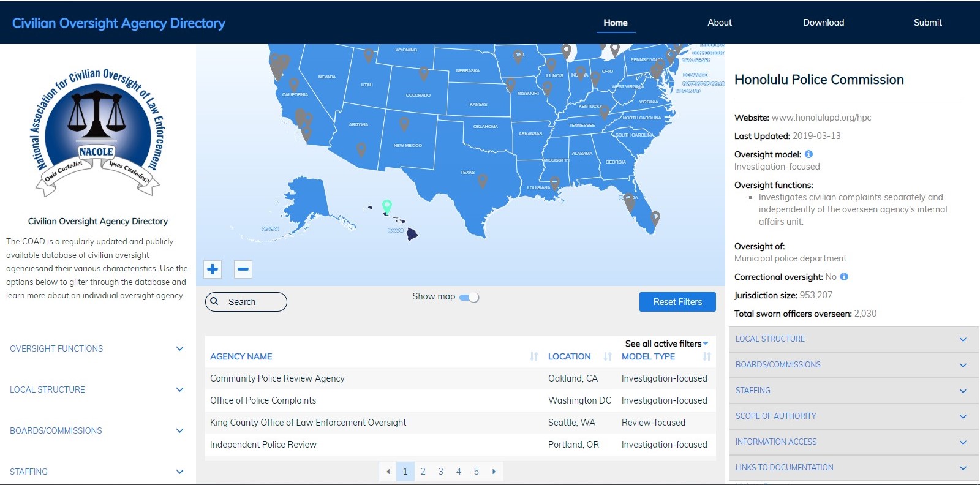This screenshot has height=485, width=980.
Task: Expand Boards/Commissions filter in left sidebar
Action: (x=97, y=430)
